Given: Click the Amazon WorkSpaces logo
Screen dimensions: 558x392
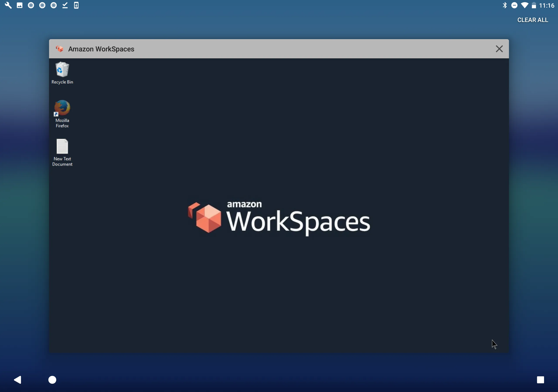Looking at the screenshot, I should 279,218.
